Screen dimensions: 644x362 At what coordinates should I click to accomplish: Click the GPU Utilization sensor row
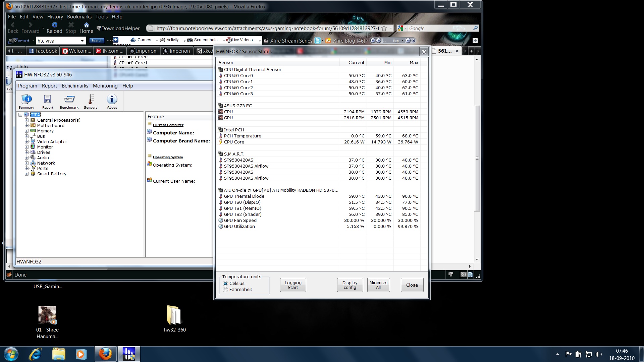[319, 227]
